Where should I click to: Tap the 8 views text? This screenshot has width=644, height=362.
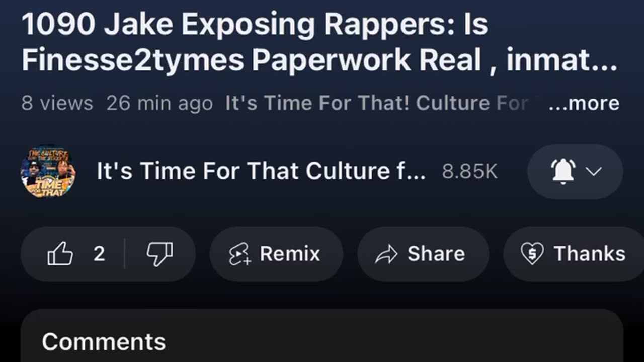click(x=57, y=103)
